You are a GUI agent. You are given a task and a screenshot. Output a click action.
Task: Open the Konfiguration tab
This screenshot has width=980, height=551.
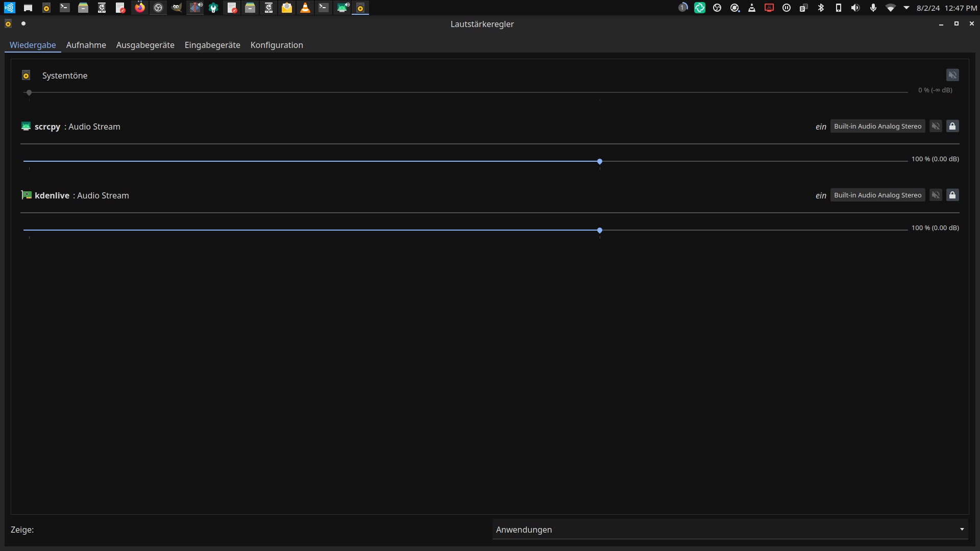click(x=277, y=45)
